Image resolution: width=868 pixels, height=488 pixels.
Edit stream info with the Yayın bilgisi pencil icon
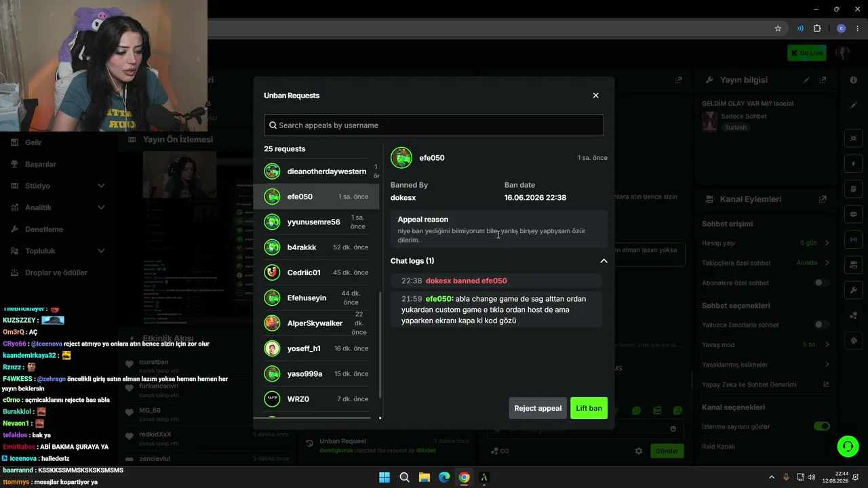coord(806,80)
